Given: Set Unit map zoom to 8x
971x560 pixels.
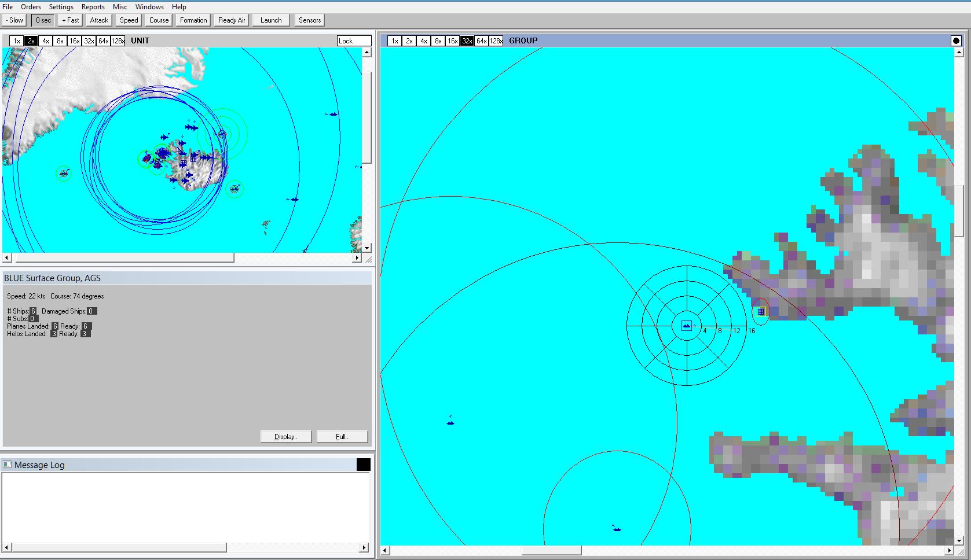Looking at the screenshot, I should coord(60,40).
